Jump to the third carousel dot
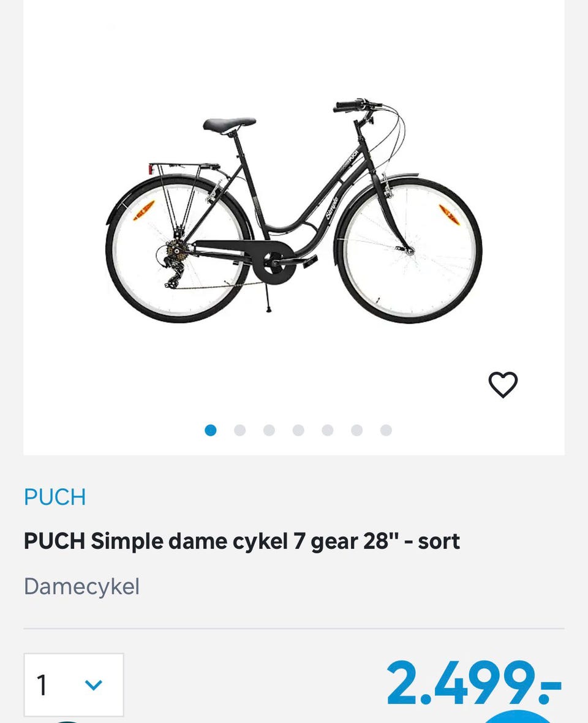This screenshot has width=588, height=723. [x=269, y=430]
